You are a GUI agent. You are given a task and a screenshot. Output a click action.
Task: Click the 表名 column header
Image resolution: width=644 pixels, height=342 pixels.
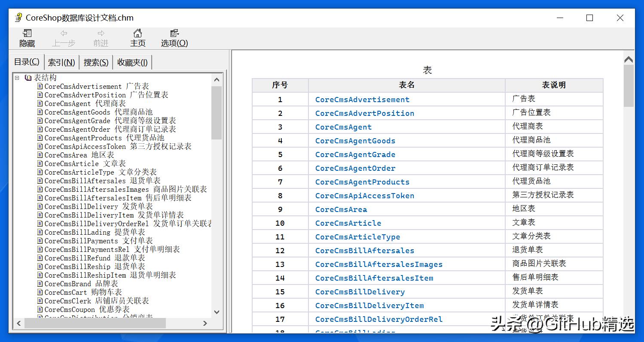pyautogui.click(x=406, y=85)
